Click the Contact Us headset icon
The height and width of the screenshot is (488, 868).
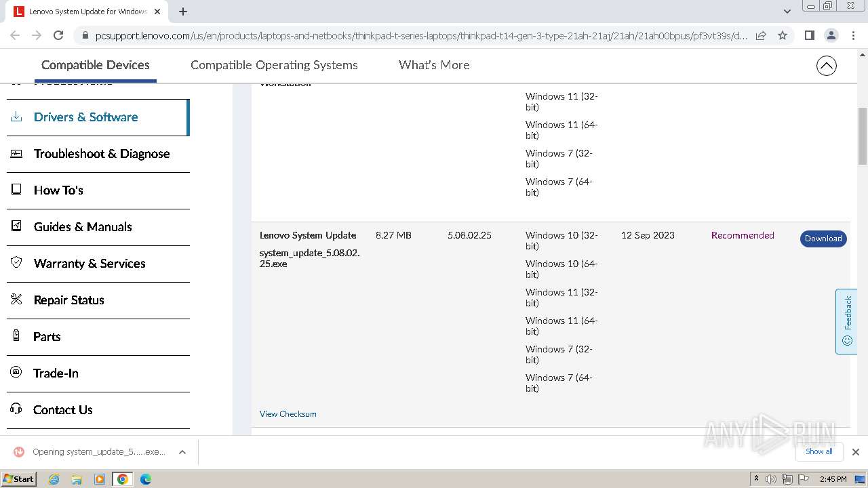(16, 409)
